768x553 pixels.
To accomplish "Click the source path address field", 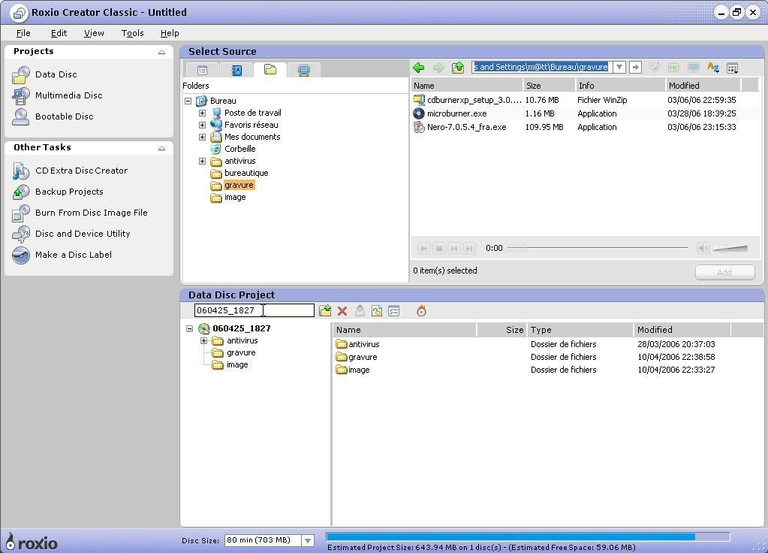I will (542, 67).
